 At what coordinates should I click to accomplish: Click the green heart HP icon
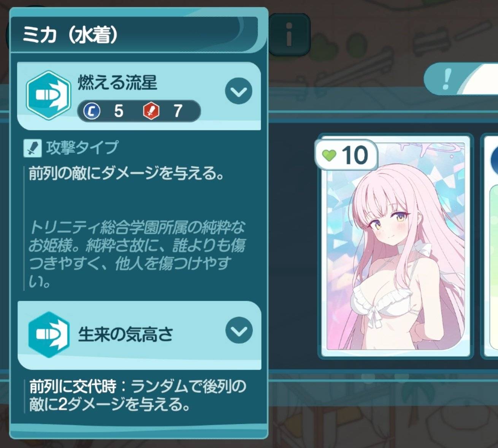click(329, 155)
